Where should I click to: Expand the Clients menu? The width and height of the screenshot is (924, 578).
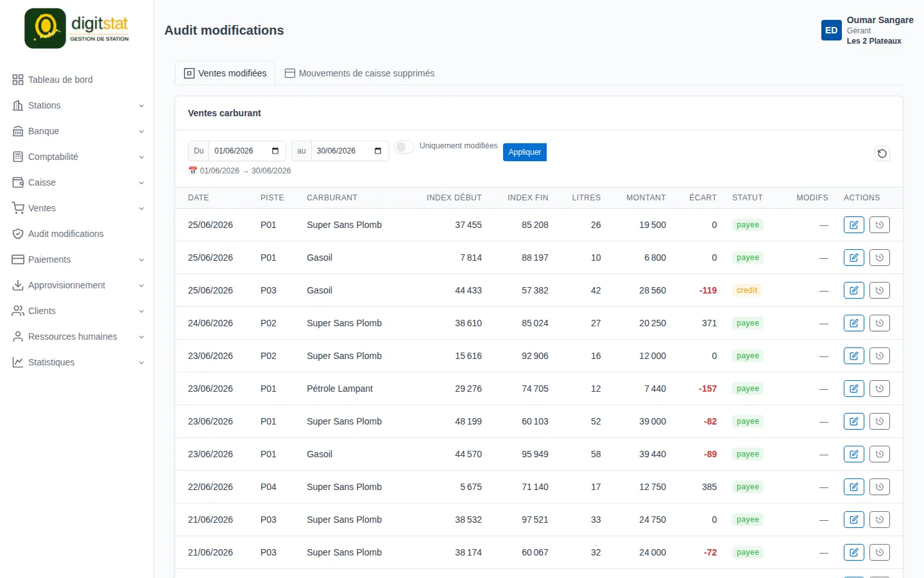(77, 311)
